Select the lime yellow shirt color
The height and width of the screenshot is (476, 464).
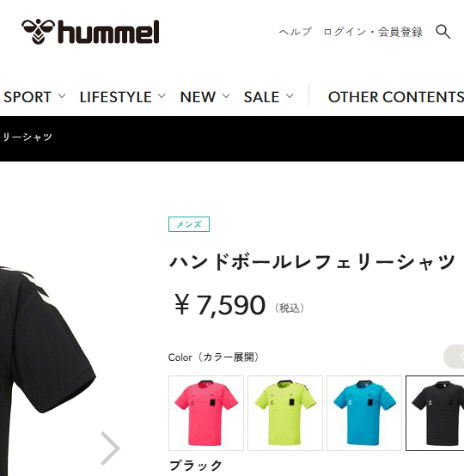285,413
